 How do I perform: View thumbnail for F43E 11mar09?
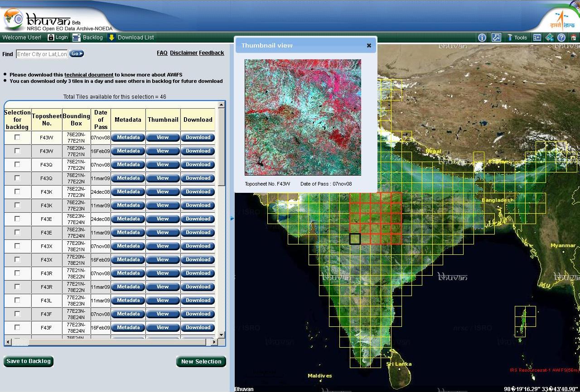click(x=163, y=232)
